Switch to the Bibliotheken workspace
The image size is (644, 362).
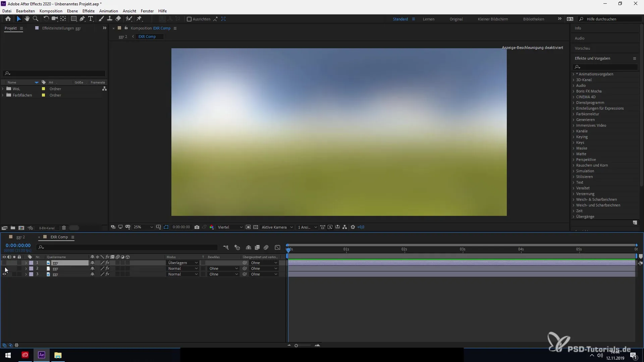(x=534, y=19)
